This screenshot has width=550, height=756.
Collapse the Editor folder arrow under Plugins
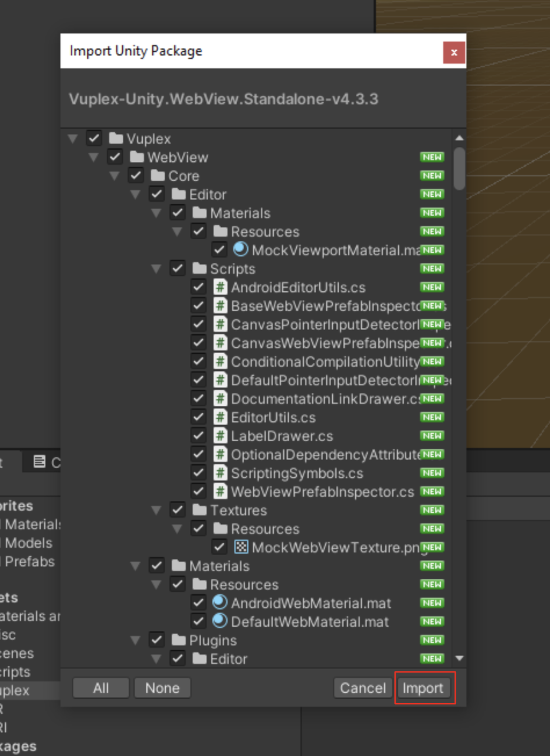[156, 659]
